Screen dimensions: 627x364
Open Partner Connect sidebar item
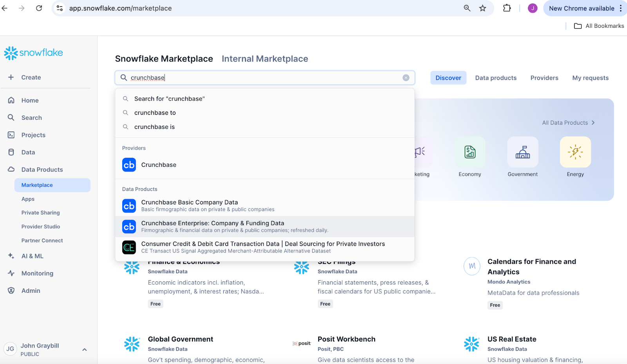point(42,240)
